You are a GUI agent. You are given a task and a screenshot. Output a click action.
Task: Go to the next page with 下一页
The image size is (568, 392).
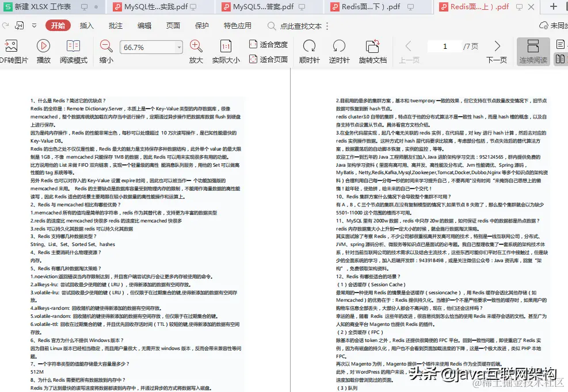pos(498,51)
